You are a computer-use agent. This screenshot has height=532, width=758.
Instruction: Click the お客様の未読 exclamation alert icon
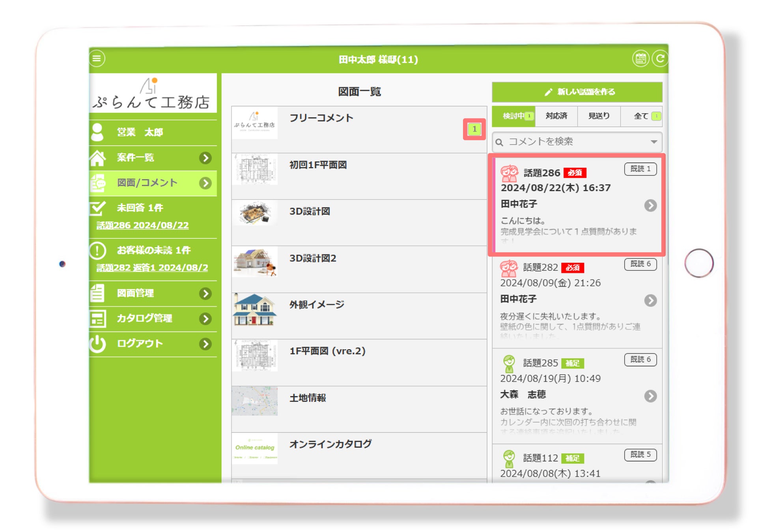coord(97,250)
